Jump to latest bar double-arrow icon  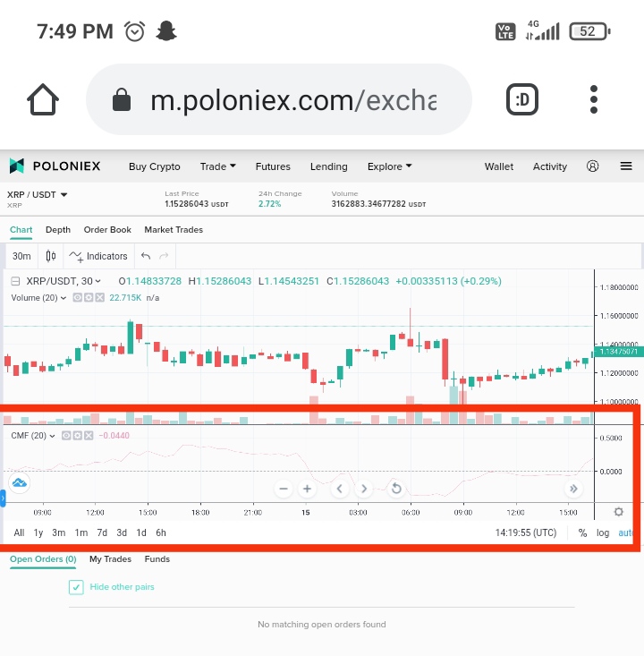click(x=573, y=489)
